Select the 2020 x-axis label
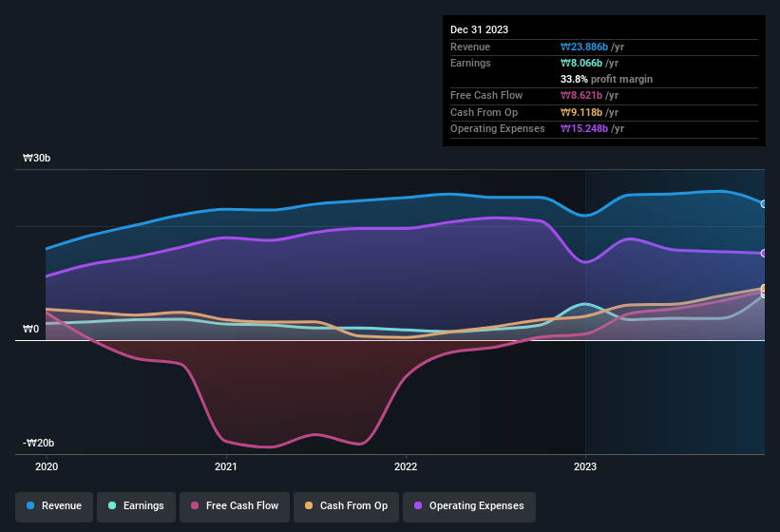The width and height of the screenshot is (780, 532). [x=47, y=466]
